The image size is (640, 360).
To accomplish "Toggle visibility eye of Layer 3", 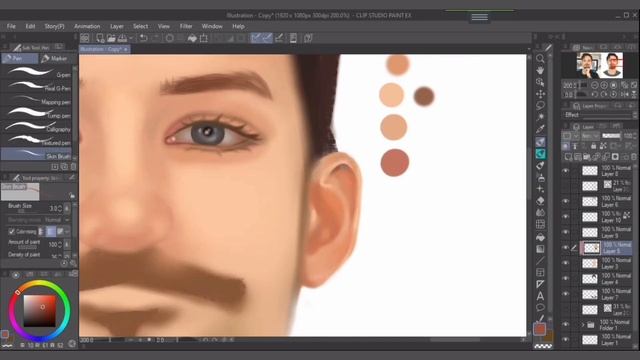I will (x=565, y=263).
